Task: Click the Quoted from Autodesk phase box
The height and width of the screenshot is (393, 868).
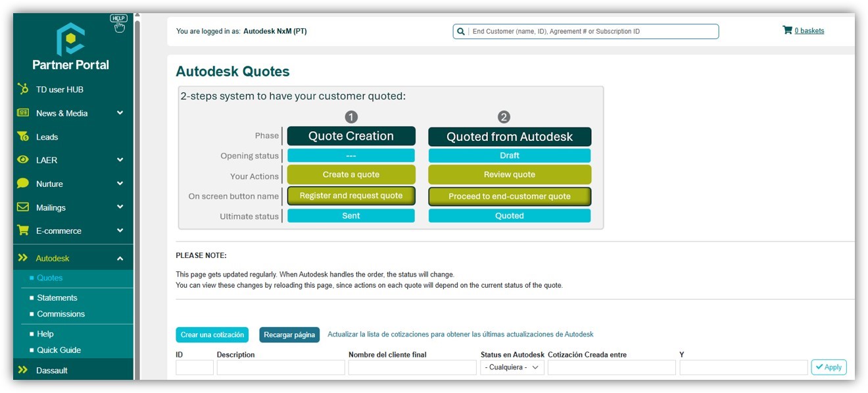Action: tap(510, 137)
